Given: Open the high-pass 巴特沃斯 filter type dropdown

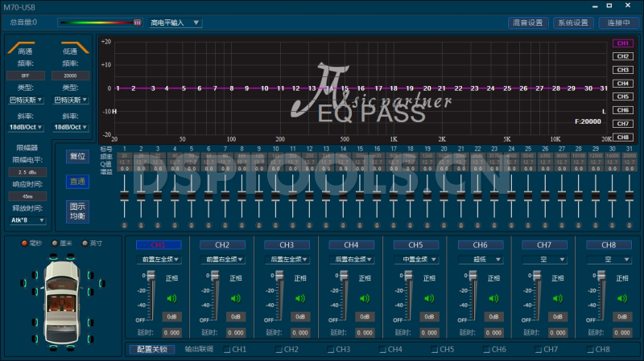Looking at the screenshot, I should pos(26,100).
